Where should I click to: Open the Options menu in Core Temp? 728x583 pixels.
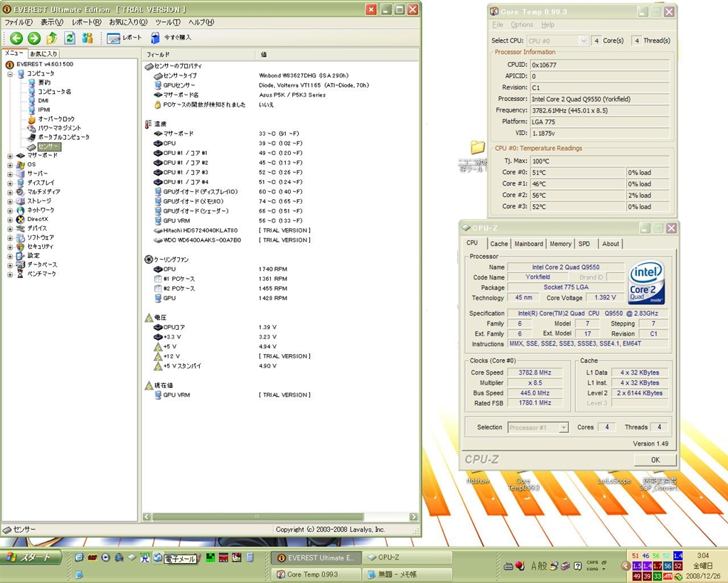[x=521, y=25]
